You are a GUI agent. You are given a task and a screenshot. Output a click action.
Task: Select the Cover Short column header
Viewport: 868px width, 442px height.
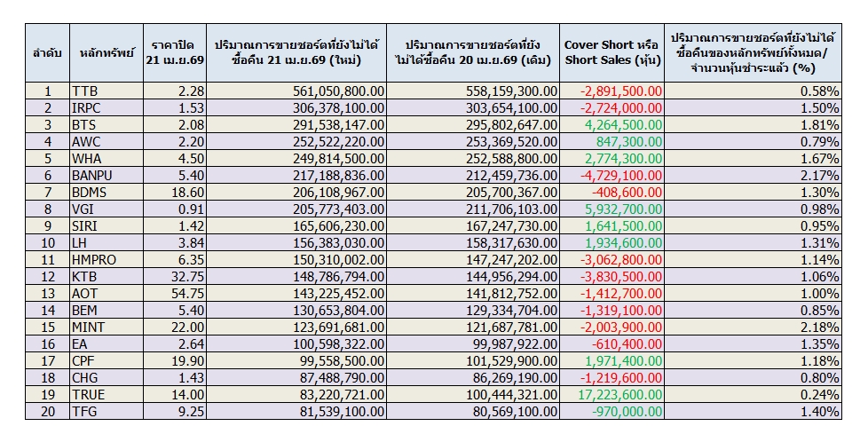point(612,53)
